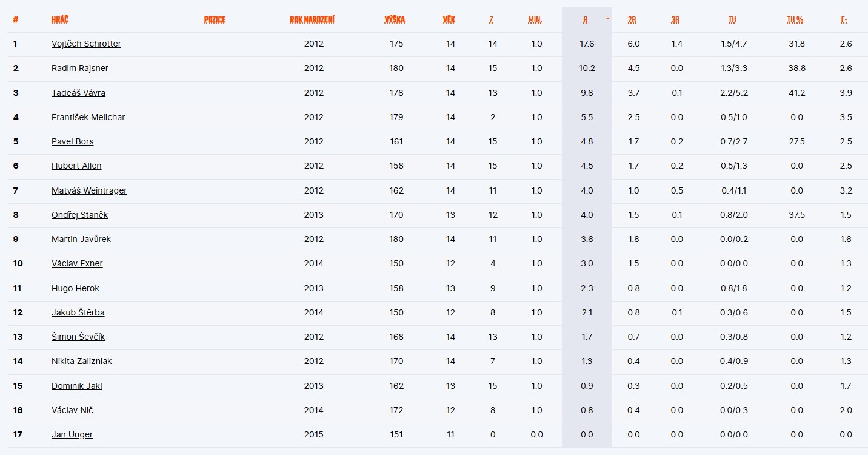Viewport: 868px width, 455px height.
Task: Select Jan Unger in last row
Action: coord(72,434)
